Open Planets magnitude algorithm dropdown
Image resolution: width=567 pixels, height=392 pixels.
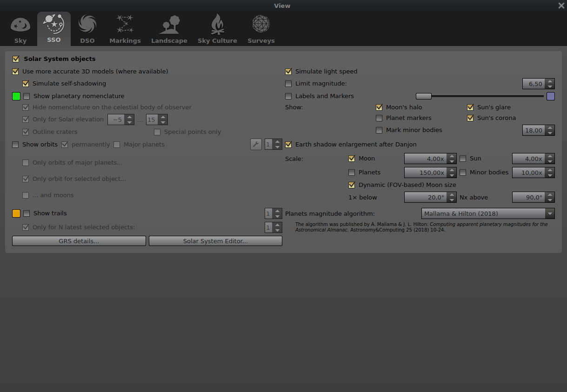[x=488, y=214]
